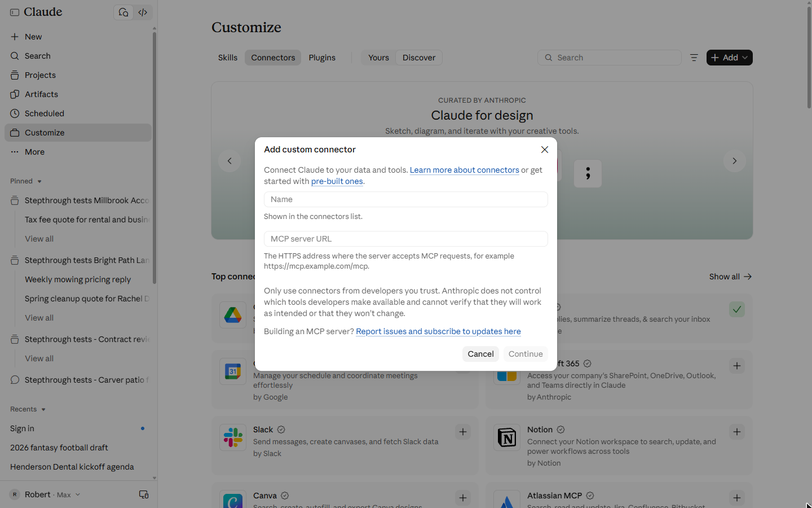Add the Canva connector

[463, 498]
